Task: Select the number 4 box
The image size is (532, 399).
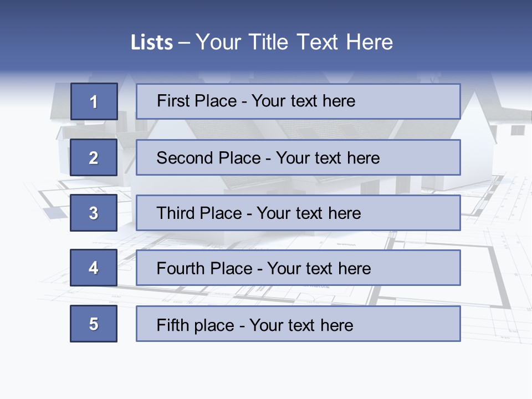Action: click(x=94, y=268)
